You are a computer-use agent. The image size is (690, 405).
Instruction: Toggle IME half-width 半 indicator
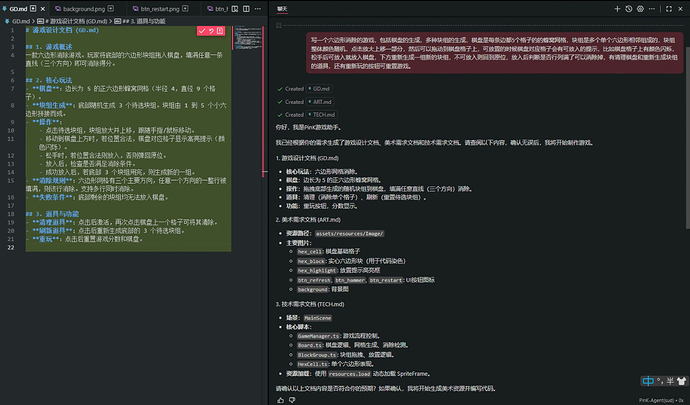click(x=670, y=381)
